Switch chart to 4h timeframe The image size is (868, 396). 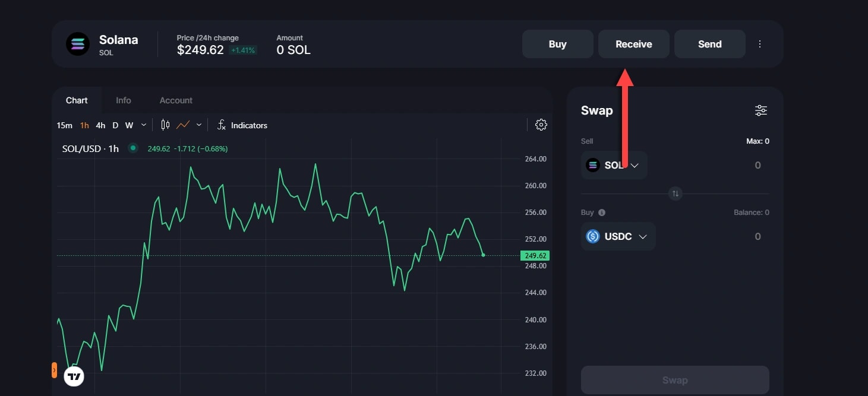[x=100, y=125]
